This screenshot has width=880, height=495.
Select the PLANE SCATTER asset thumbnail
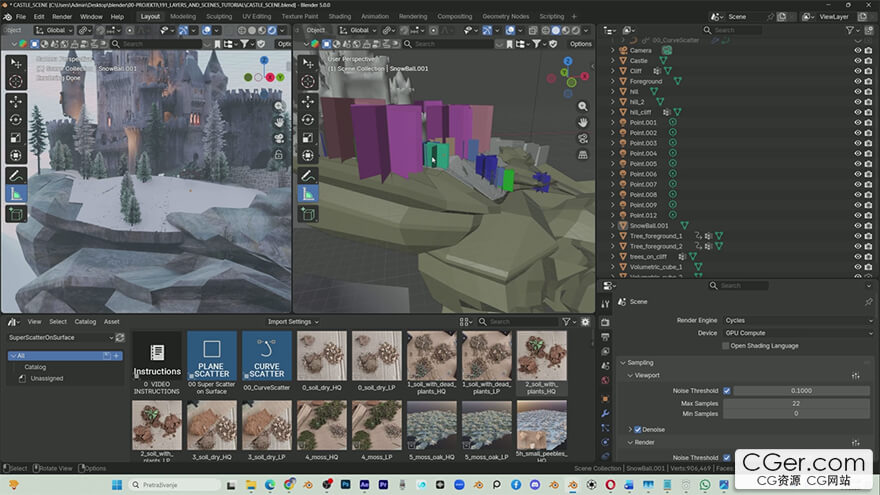point(211,356)
